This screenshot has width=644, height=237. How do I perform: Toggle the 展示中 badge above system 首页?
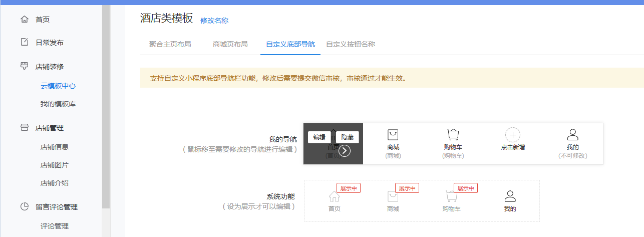349,188
